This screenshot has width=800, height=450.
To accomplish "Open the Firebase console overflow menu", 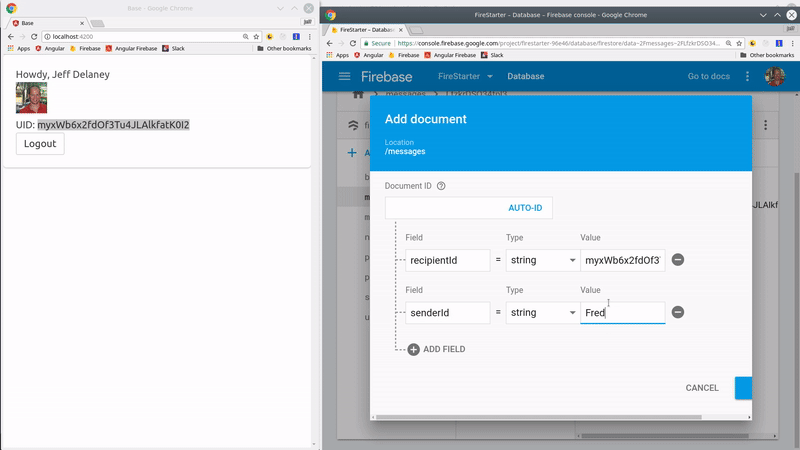I will (747, 77).
